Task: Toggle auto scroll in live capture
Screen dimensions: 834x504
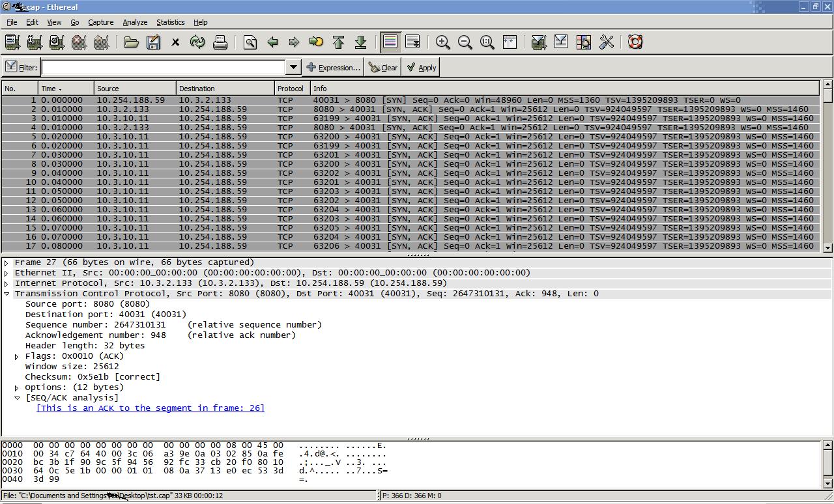Action: [x=412, y=42]
